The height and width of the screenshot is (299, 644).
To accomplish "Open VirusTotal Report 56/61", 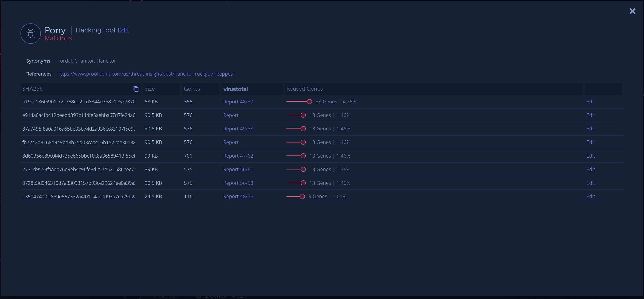I will 238,169.
